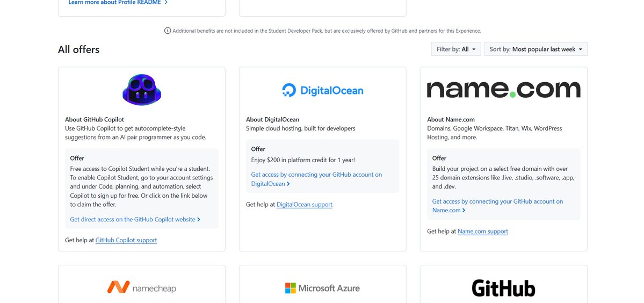Viewport: 644px width, 303px height.
Task: Open Sort by: Most popular last week dropdown
Action: point(536,49)
